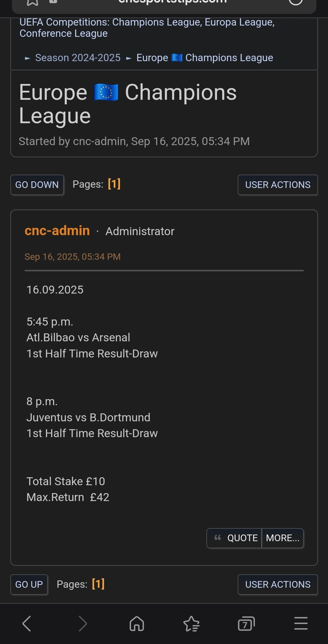This screenshot has width=328, height=644.
Task: Select page 1 in top pagination
Action: [114, 184]
